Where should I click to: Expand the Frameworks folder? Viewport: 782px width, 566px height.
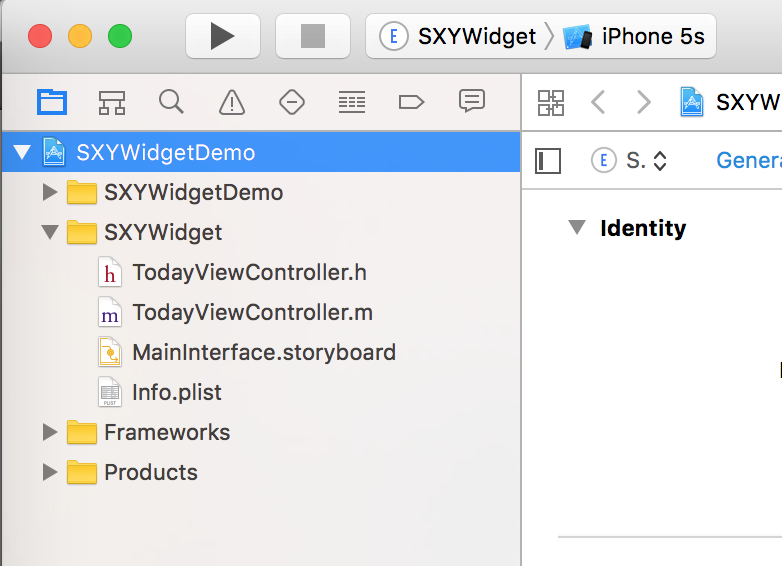tap(50, 432)
